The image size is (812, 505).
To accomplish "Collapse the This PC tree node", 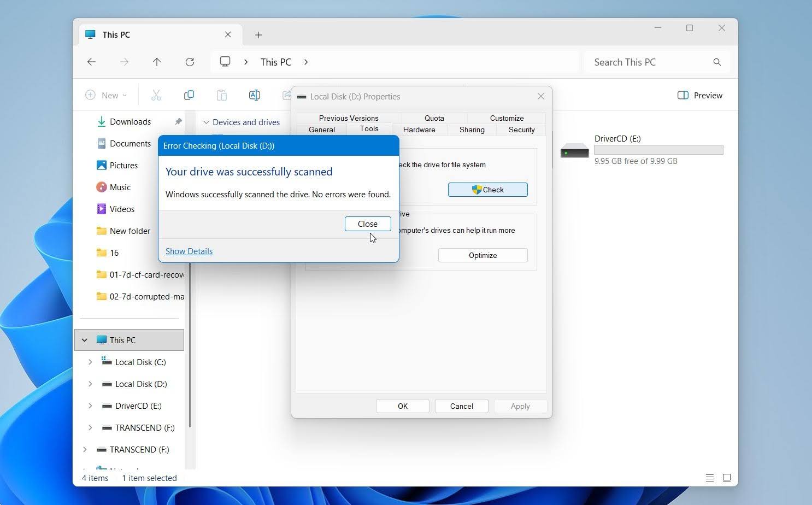I will (85, 340).
